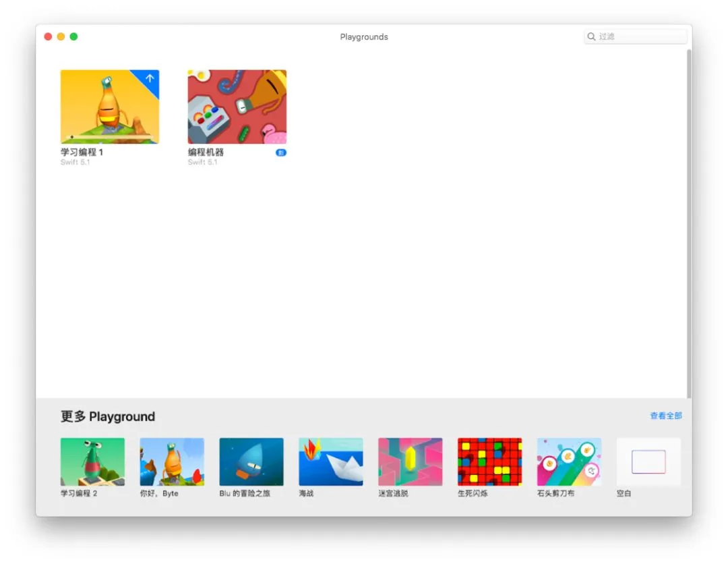Select the 你好, Byte playground icon
Screen dimensions: 728x564
pyautogui.click(x=172, y=461)
